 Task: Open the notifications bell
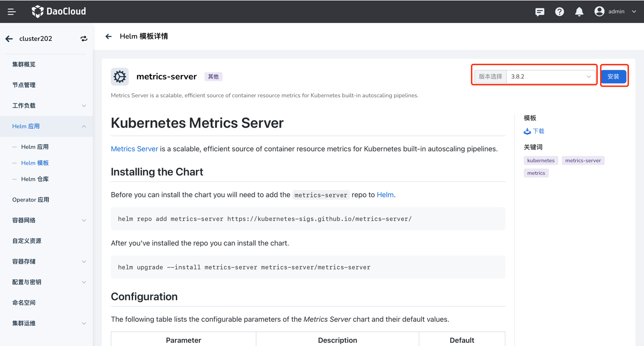coord(579,12)
